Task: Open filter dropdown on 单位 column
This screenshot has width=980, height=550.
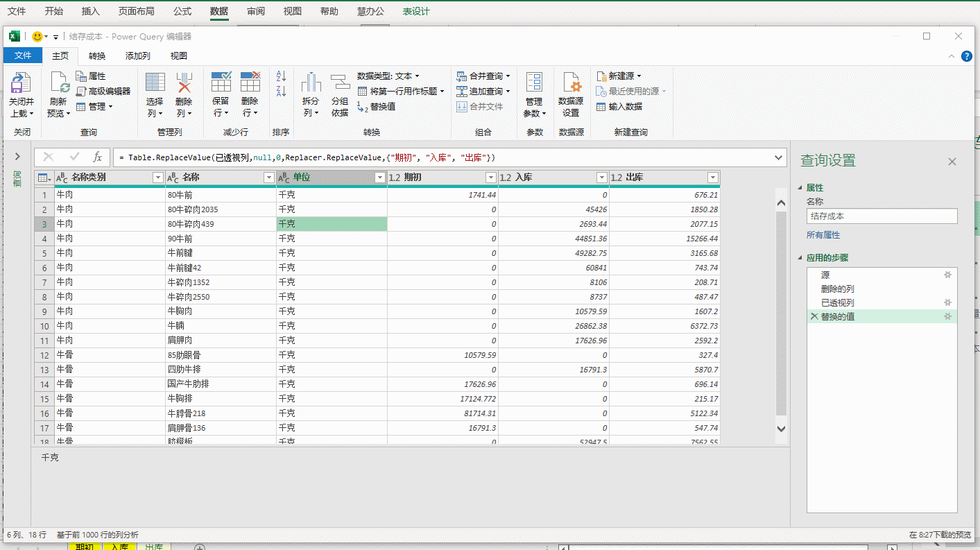Action: tap(379, 178)
